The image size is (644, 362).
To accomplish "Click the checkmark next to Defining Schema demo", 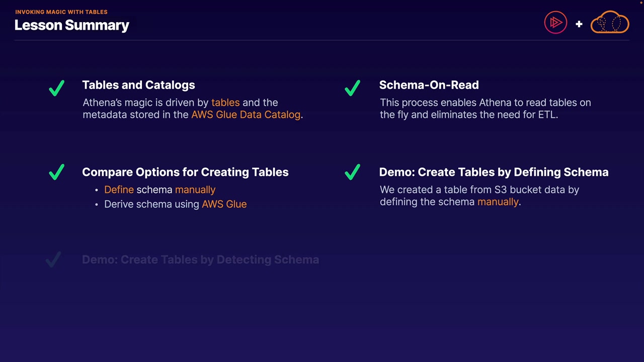I will (x=353, y=172).
